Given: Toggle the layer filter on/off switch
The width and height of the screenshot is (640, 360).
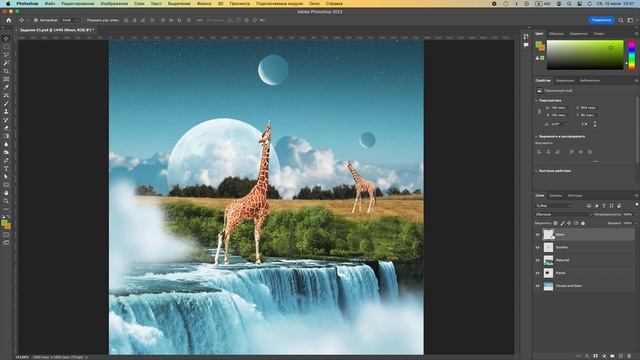Looking at the screenshot, I should [x=637, y=204].
